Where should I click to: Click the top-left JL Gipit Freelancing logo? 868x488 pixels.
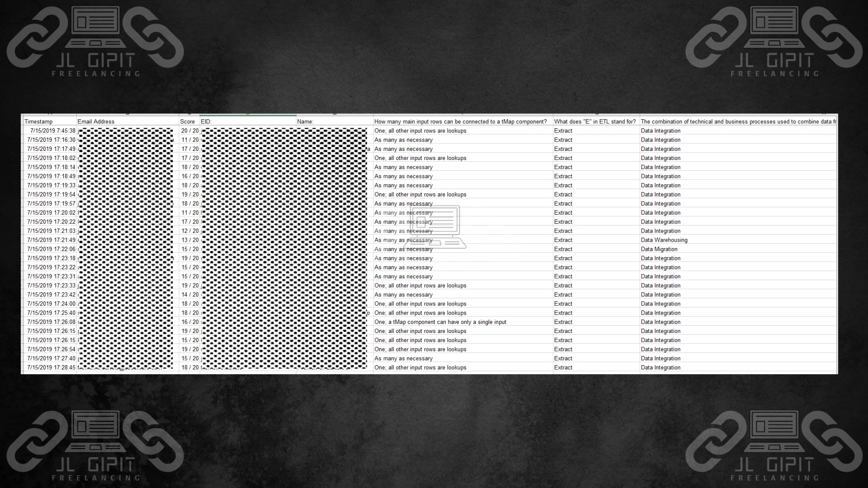tap(95, 42)
